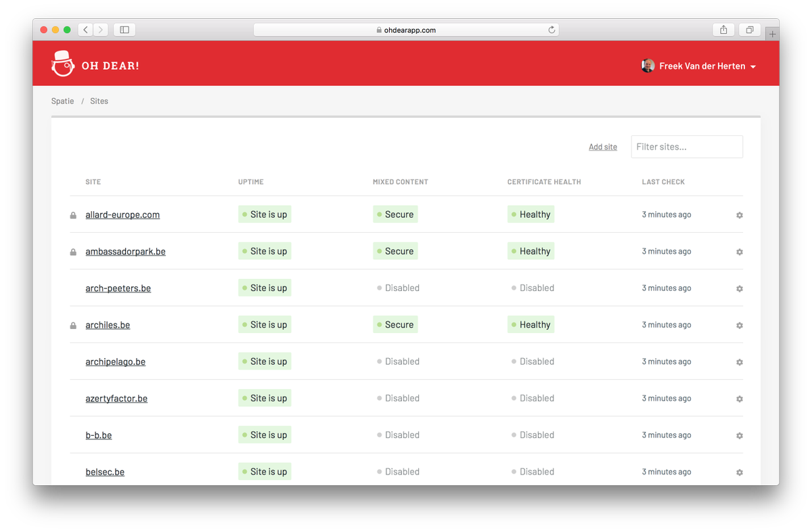Click Freek Van der Herten's avatar
Viewport: 812px width, 532px height.
[648, 66]
